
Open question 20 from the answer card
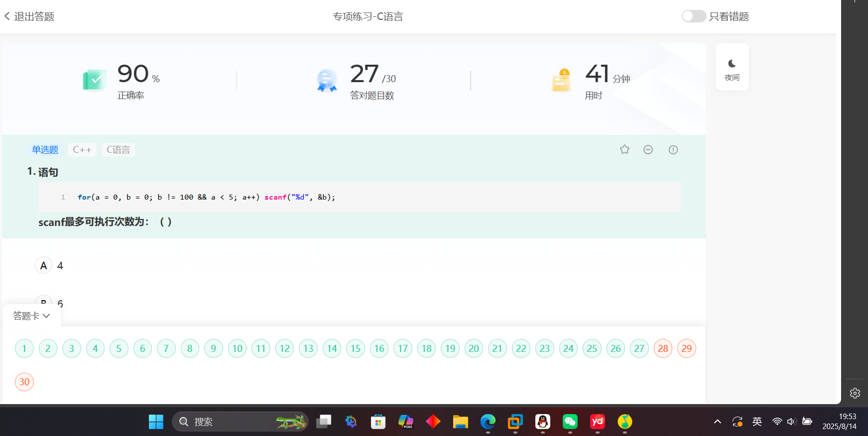click(474, 348)
